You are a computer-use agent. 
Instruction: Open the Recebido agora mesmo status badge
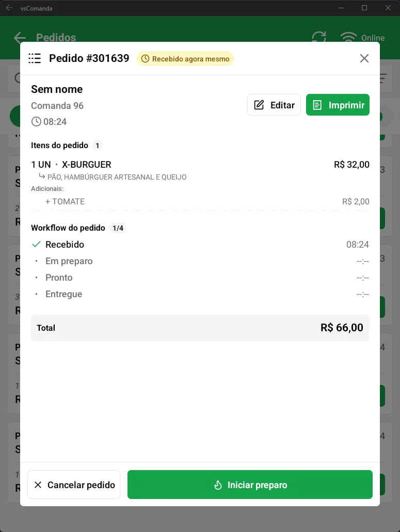[x=185, y=59]
